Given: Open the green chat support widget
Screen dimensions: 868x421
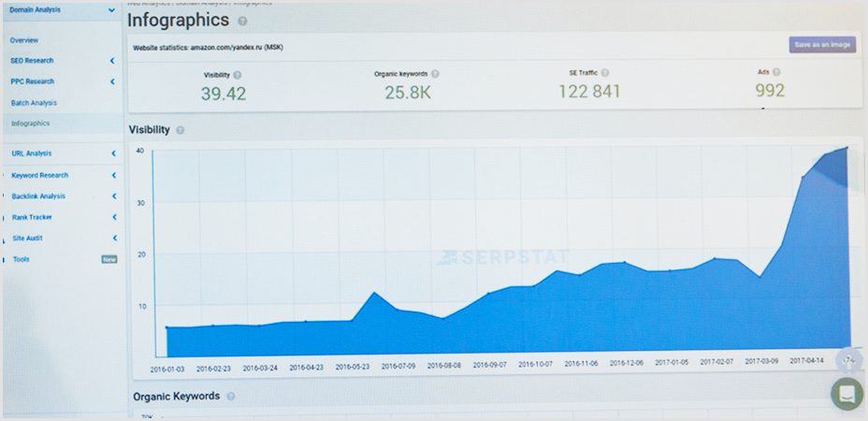Looking at the screenshot, I should coord(847,394).
